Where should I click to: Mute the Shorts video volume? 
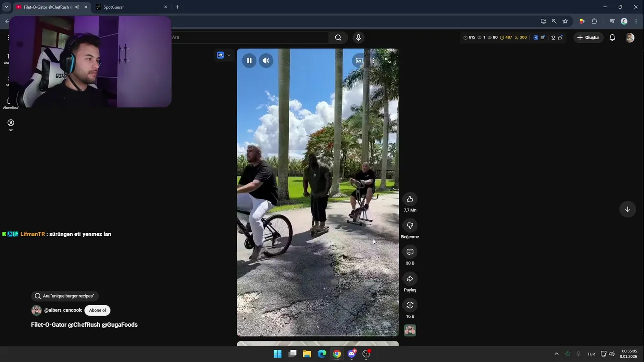tap(266, 61)
